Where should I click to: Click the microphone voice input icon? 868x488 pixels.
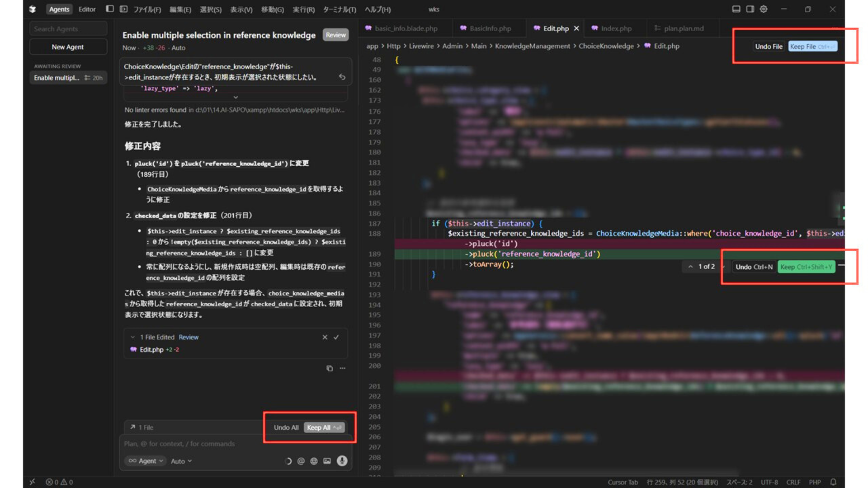click(x=342, y=461)
